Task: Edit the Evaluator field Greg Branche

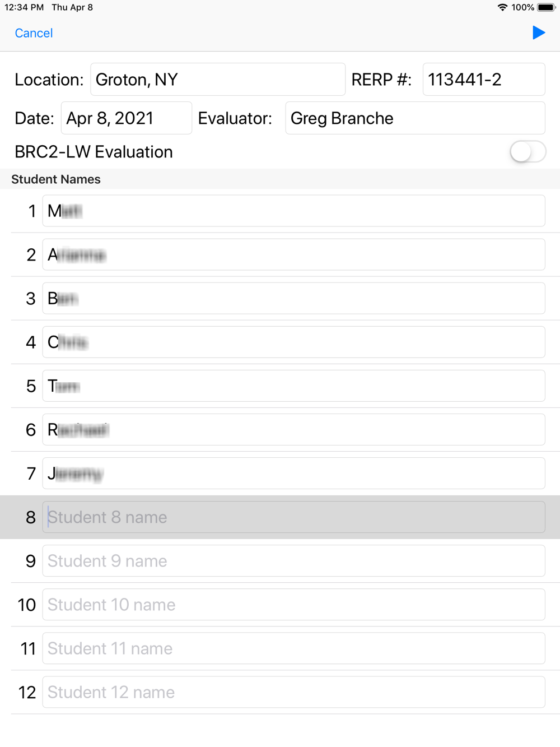Action: click(415, 118)
